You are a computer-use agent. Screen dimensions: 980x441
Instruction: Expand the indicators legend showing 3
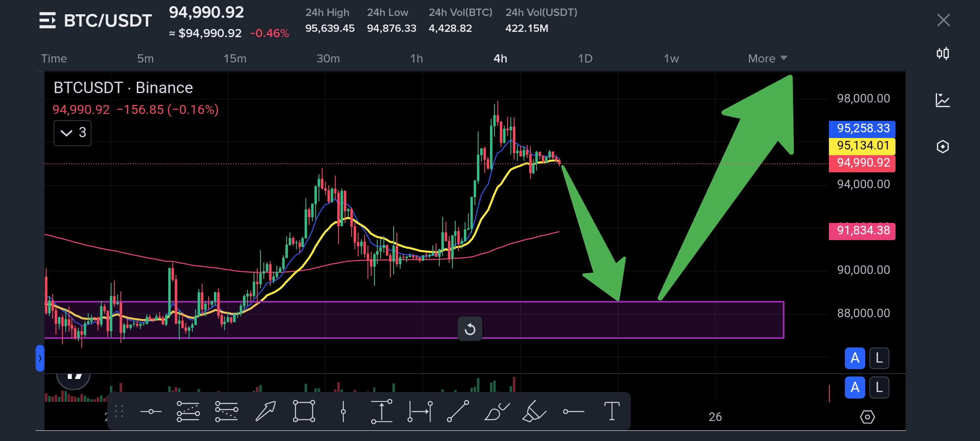coord(72,133)
